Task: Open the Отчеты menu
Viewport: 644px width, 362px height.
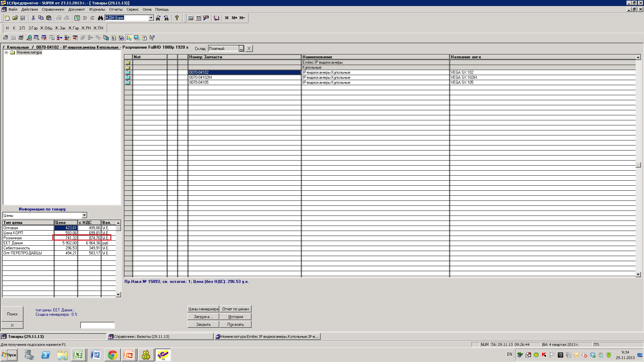Action: (x=116, y=9)
